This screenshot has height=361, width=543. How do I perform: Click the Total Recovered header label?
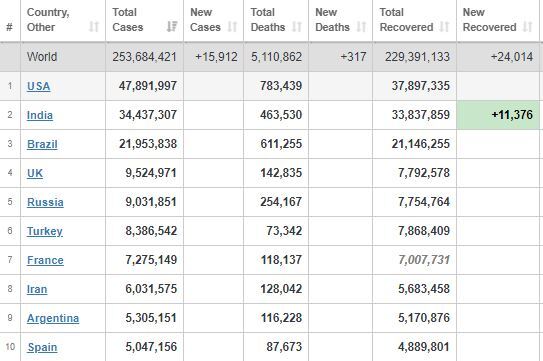[406, 20]
